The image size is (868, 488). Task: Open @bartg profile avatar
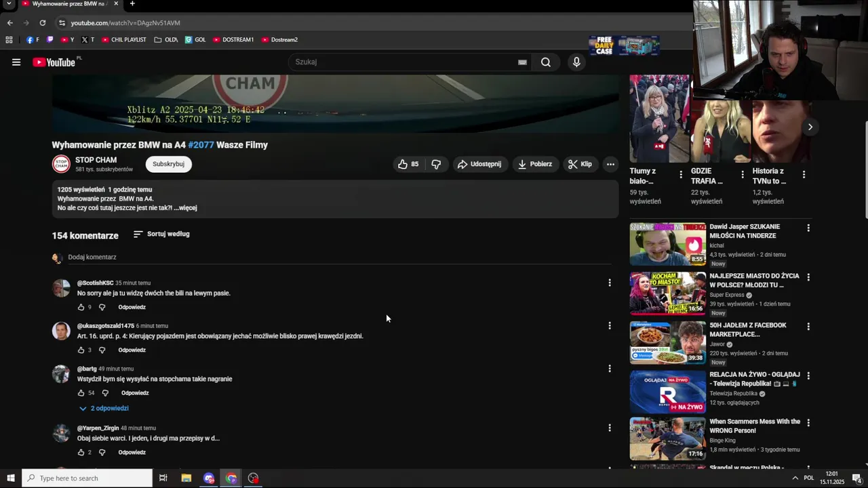61,374
